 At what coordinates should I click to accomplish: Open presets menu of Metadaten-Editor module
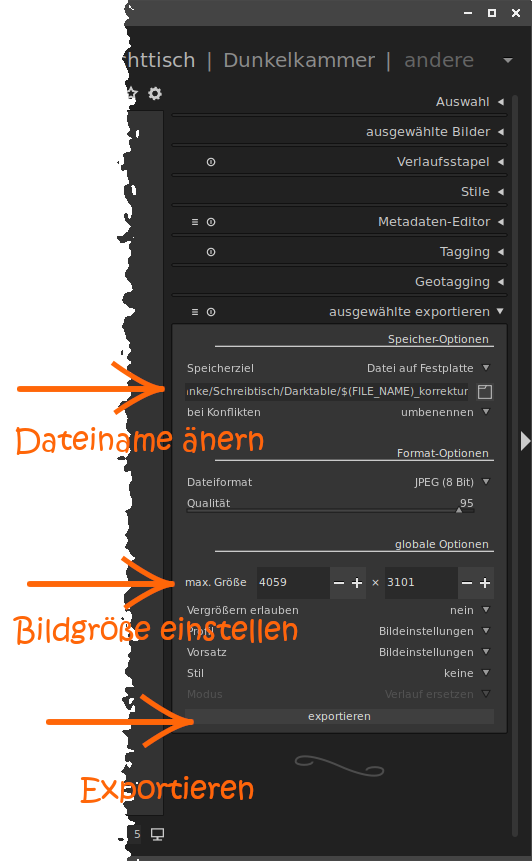[194, 222]
